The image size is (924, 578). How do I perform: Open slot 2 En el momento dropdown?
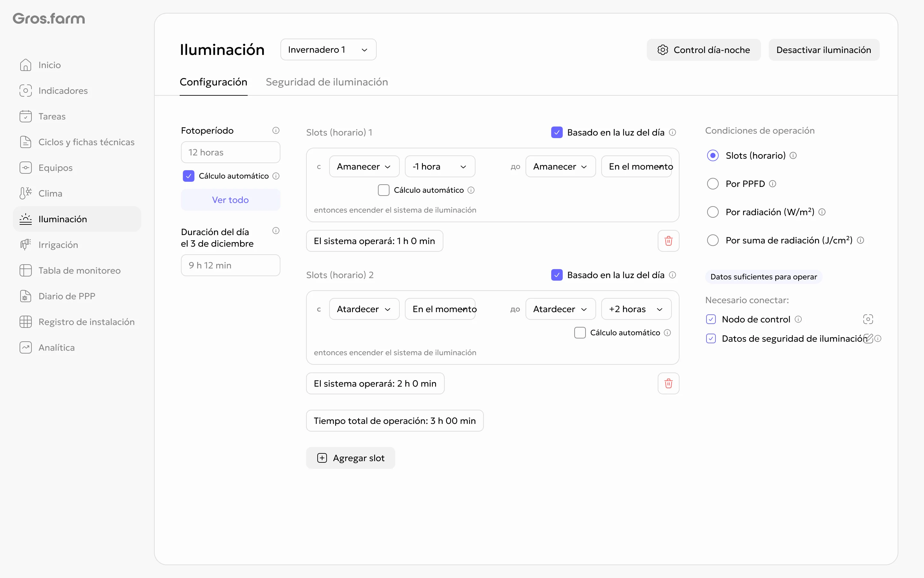440,309
